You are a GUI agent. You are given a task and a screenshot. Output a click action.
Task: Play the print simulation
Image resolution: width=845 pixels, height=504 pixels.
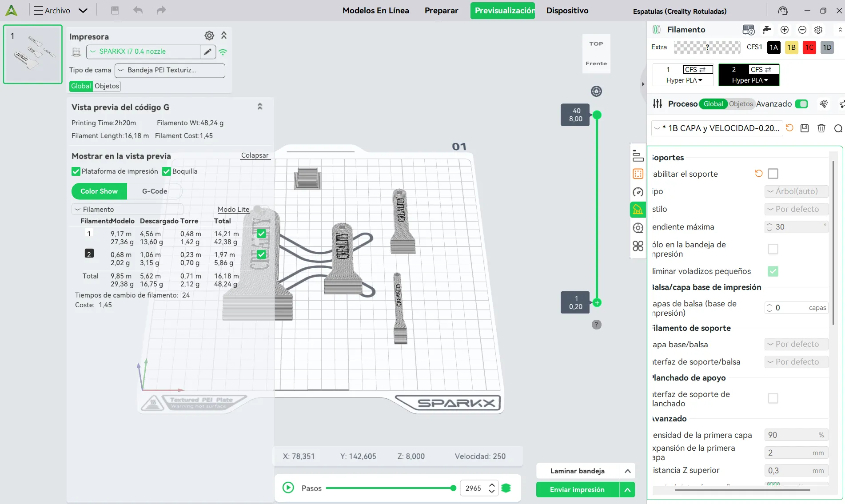[288, 488]
